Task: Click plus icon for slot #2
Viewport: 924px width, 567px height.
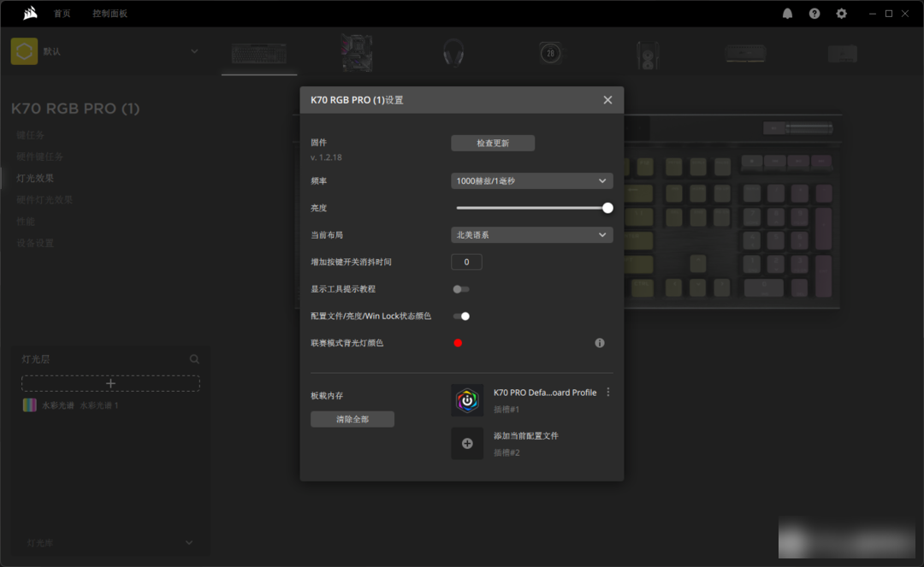Action: tap(467, 443)
